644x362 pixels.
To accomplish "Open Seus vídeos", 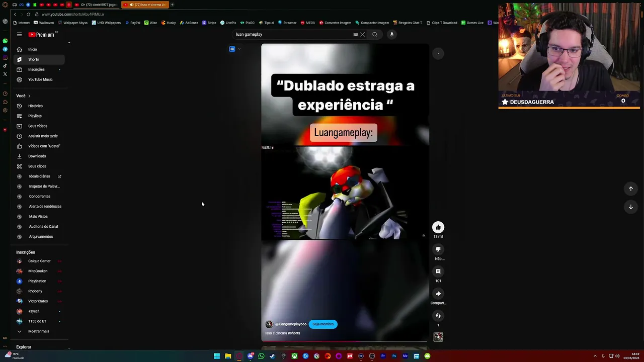I will 39,126.
